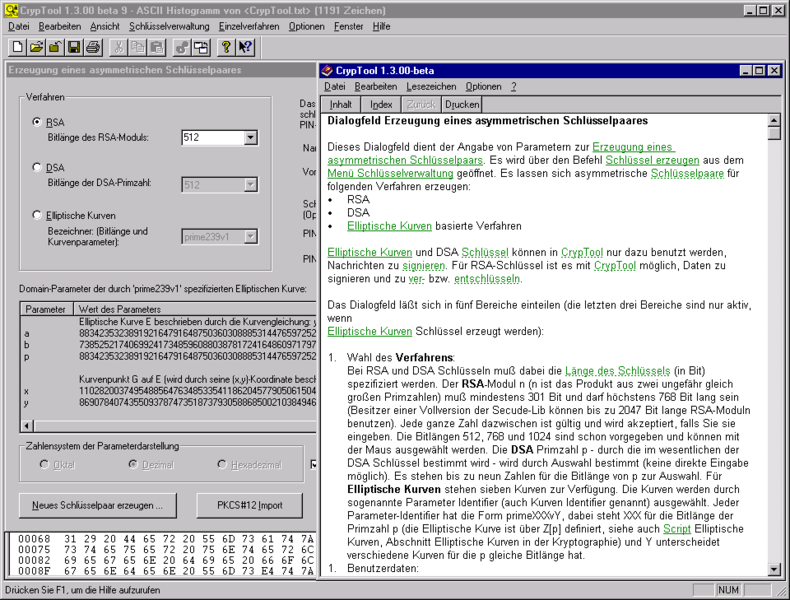The width and height of the screenshot is (790, 600).
Task: Open Einzelverfahren menu
Action: point(249,26)
